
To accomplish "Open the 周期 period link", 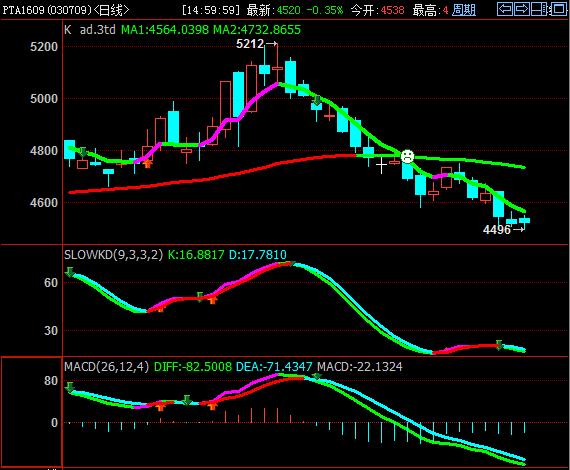I will click(x=463, y=10).
